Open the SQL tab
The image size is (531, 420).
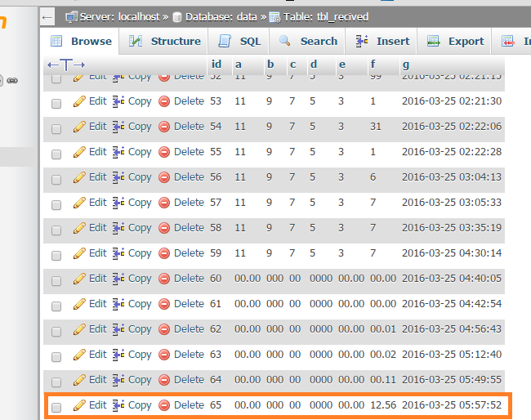coord(239,42)
